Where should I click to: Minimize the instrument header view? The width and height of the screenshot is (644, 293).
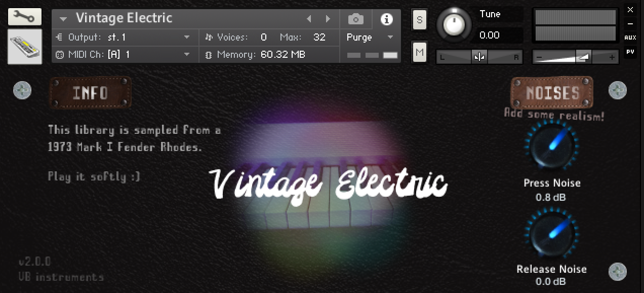click(630, 23)
